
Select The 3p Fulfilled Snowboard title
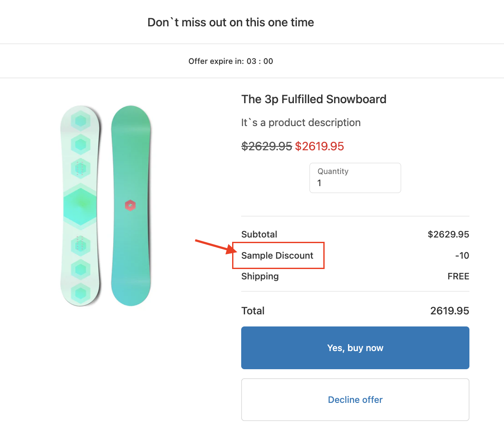314,99
